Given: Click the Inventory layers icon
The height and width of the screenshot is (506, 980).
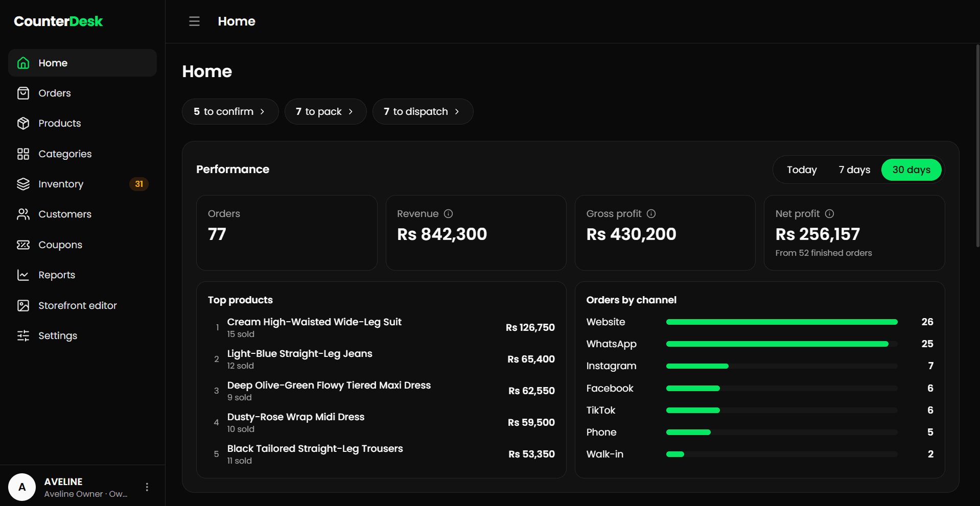Looking at the screenshot, I should coord(23,184).
